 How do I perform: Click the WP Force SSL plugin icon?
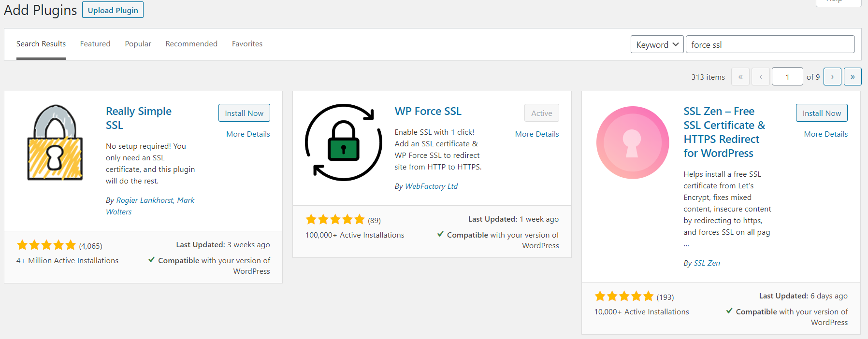343,142
